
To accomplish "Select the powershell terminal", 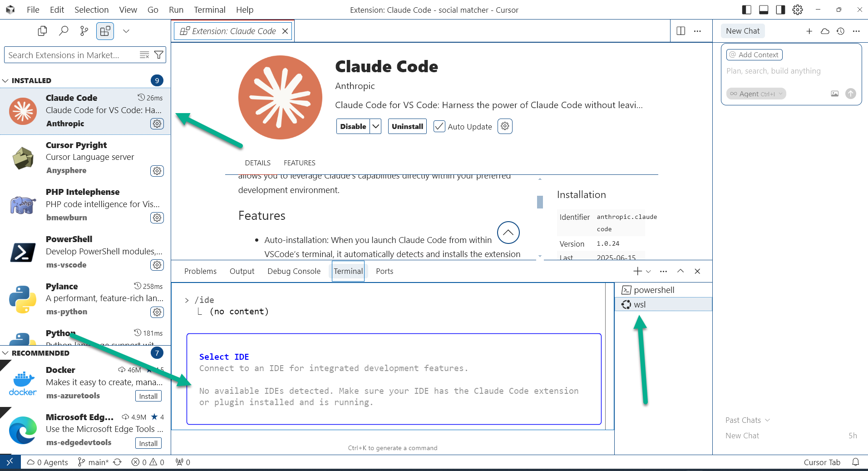I will tap(663, 290).
